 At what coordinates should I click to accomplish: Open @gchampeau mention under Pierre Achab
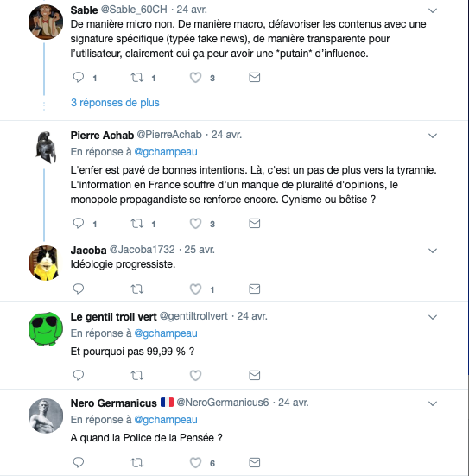coord(166,152)
